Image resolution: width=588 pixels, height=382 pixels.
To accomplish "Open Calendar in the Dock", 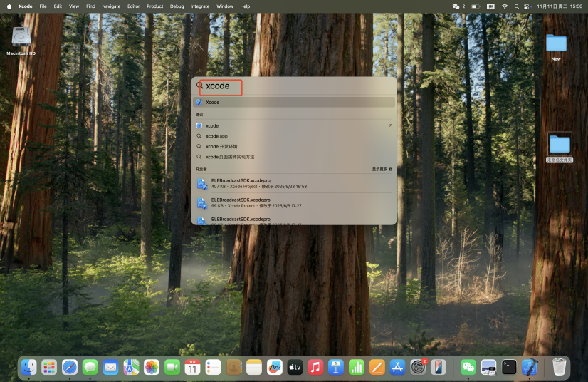I will pyautogui.click(x=192, y=367).
